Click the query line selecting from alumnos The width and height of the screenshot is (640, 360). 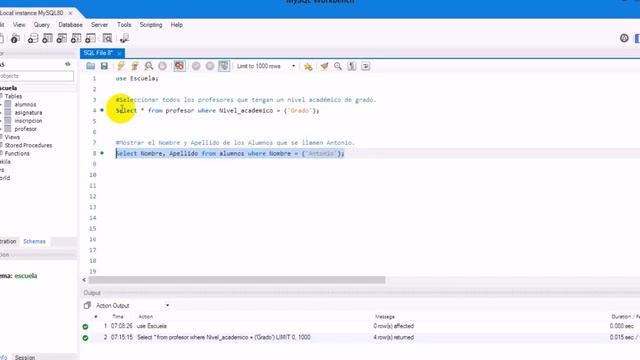(230, 153)
